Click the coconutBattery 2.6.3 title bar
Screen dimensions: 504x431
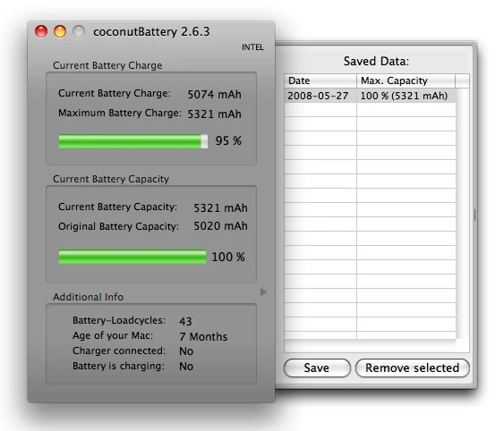[151, 31]
